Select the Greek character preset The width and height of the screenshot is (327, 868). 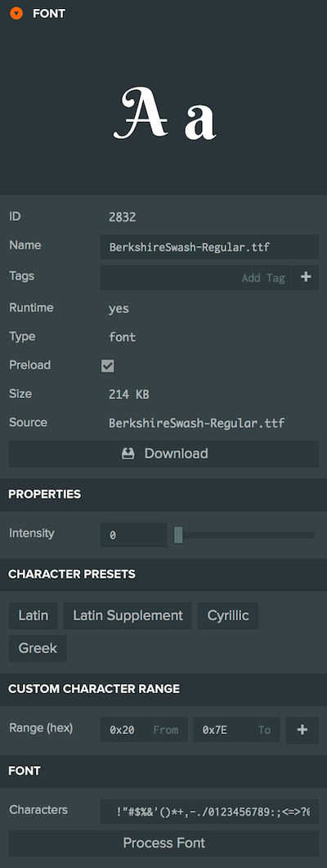(38, 648)
